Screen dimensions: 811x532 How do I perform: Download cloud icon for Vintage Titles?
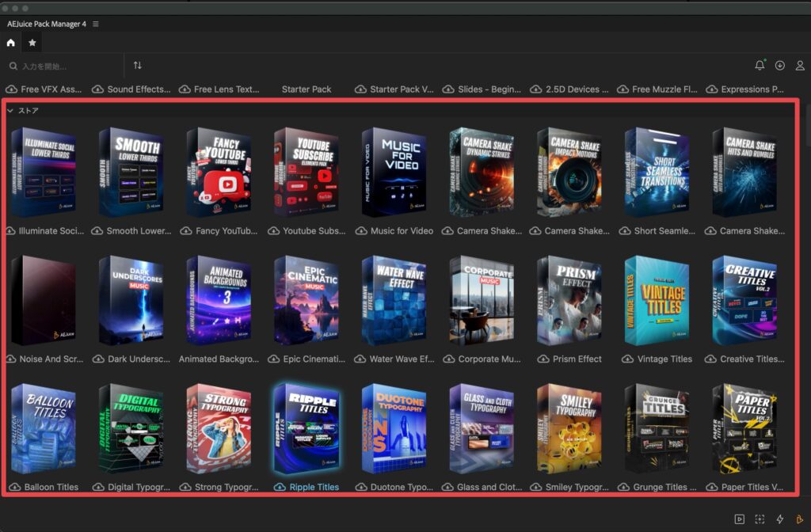tap(627, 359)
